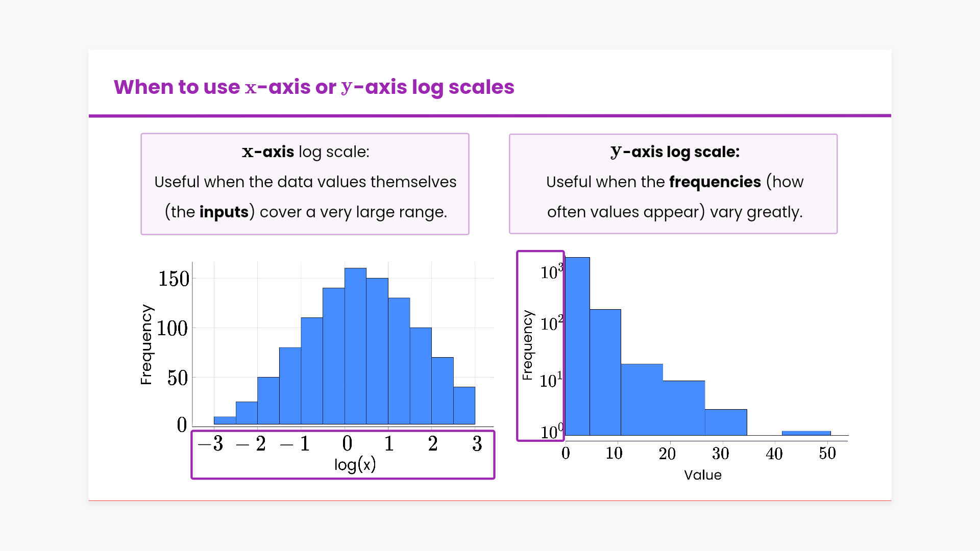Click the slide title about log scales
The height and width of the screenshot is (551, 980).
click(314, 87)
